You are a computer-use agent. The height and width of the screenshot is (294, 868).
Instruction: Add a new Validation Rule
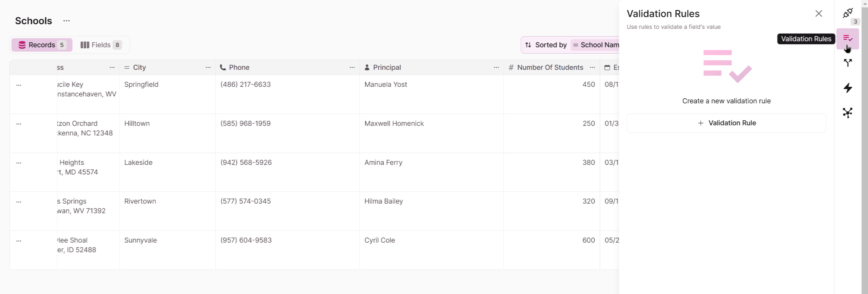coord(726,123)
